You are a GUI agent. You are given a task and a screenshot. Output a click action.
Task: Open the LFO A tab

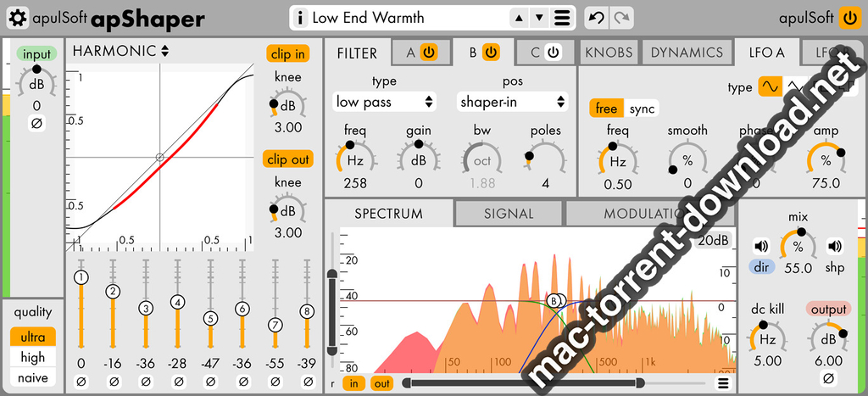766,53
